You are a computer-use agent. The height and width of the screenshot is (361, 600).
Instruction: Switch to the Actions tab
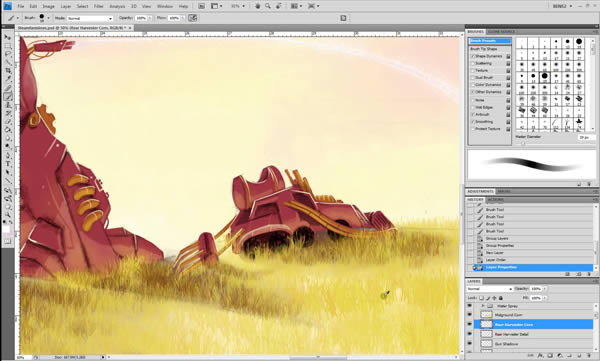pyautogui.click(x=496, y=200)
